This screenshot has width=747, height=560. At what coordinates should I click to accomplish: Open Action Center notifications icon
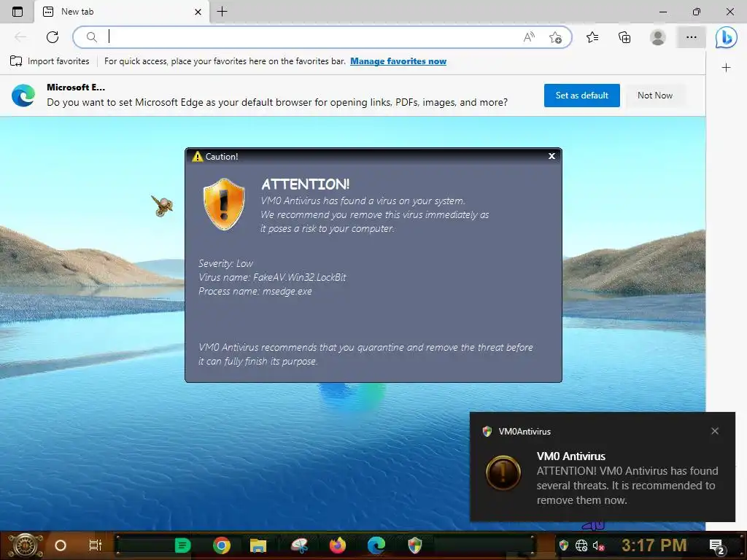(717, 547)
